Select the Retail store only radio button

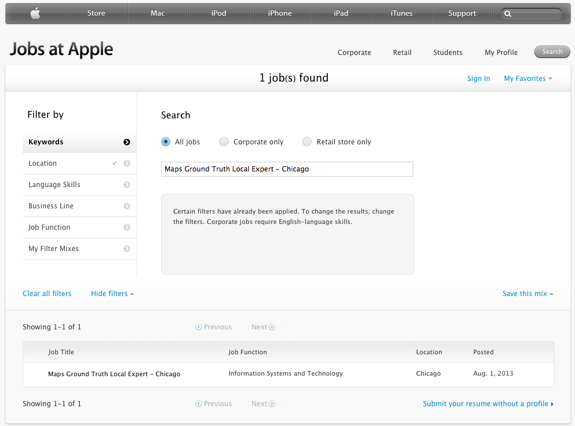coord(307,142)
